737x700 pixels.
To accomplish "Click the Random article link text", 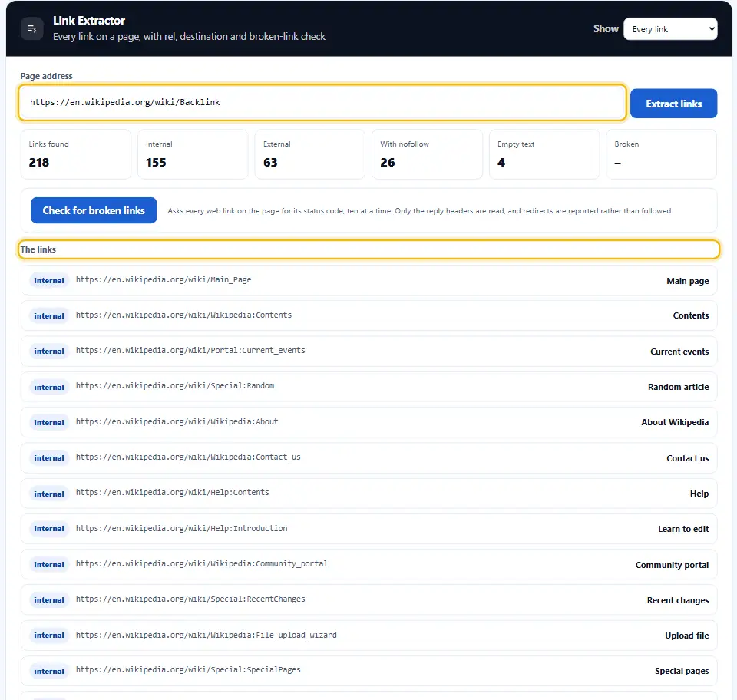I will (x=678, y=387).
